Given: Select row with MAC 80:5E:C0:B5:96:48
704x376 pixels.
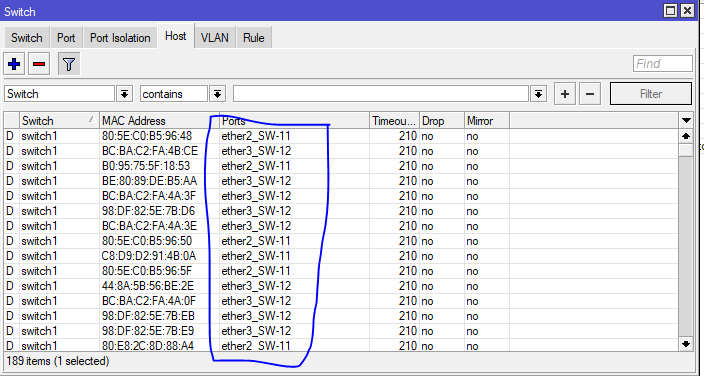Looking at the screenshot, I should (341, 136).
